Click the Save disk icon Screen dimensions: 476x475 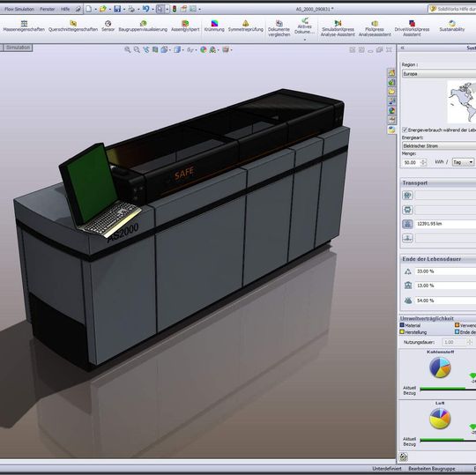[x=117, y=9]
